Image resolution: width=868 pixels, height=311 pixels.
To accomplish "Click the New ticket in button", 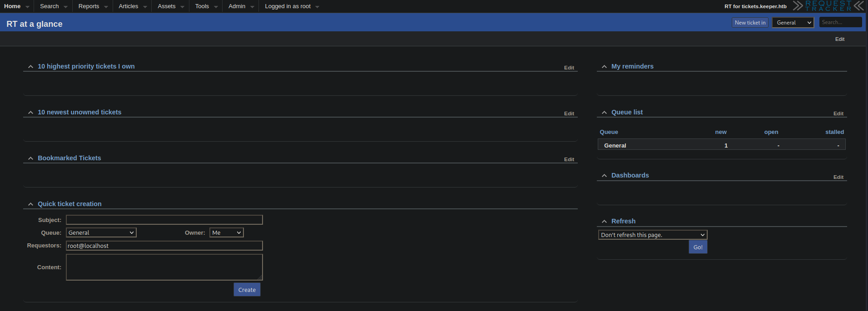I will [x=749, y=23].
